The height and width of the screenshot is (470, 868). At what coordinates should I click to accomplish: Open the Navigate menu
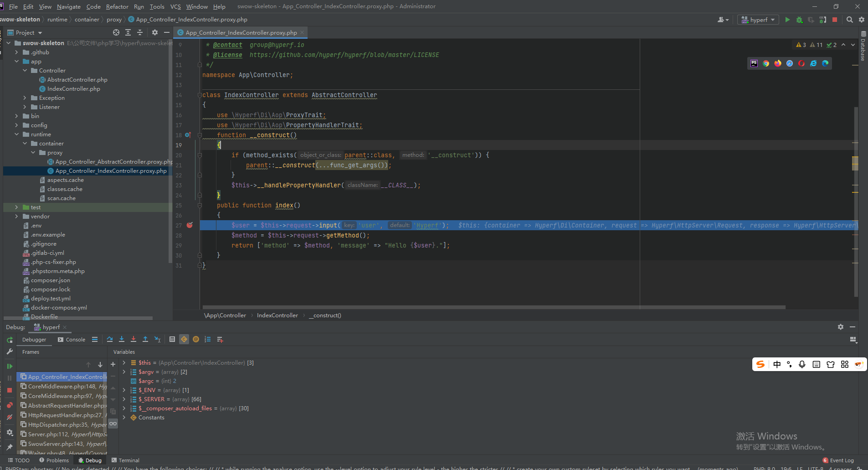pyautogui.click(x=69, y=6)
